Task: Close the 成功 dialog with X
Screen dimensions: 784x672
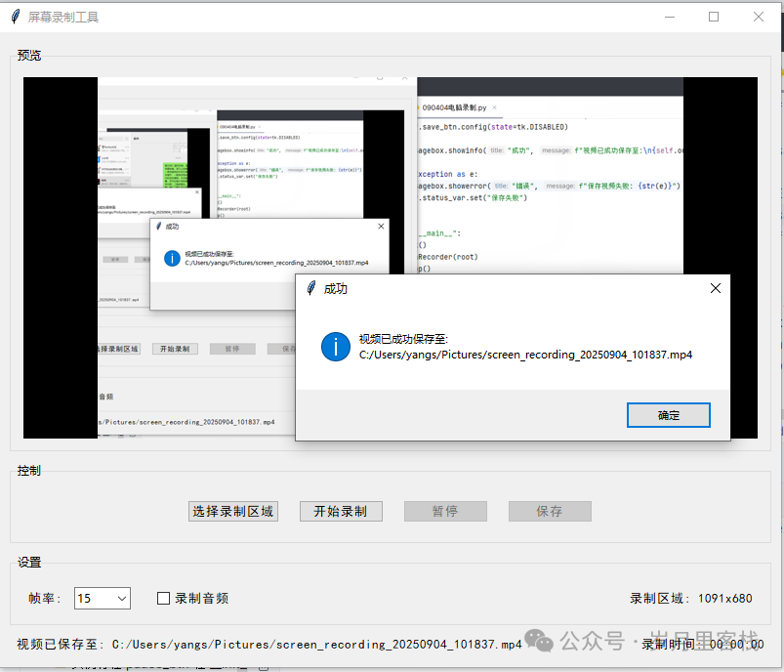Action: [716, 288]
